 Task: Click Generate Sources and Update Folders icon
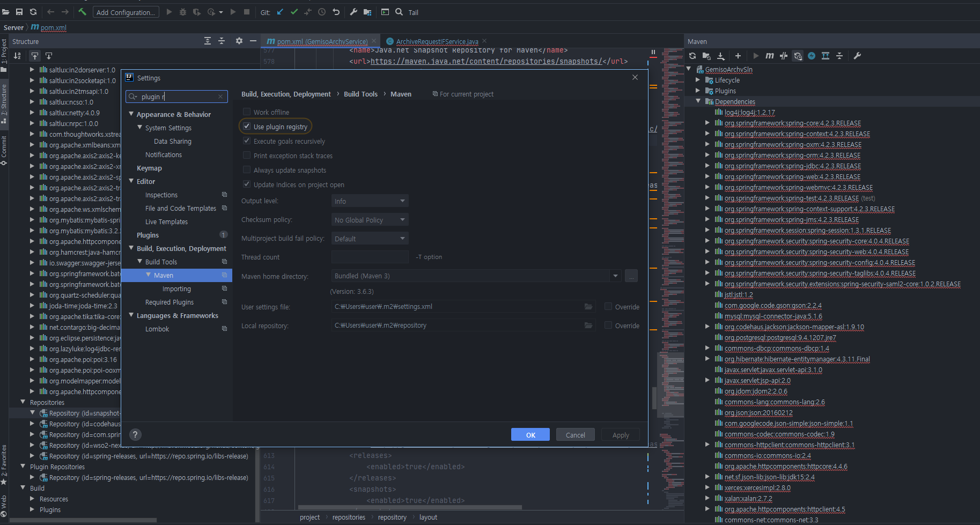[x=706, y=56]
